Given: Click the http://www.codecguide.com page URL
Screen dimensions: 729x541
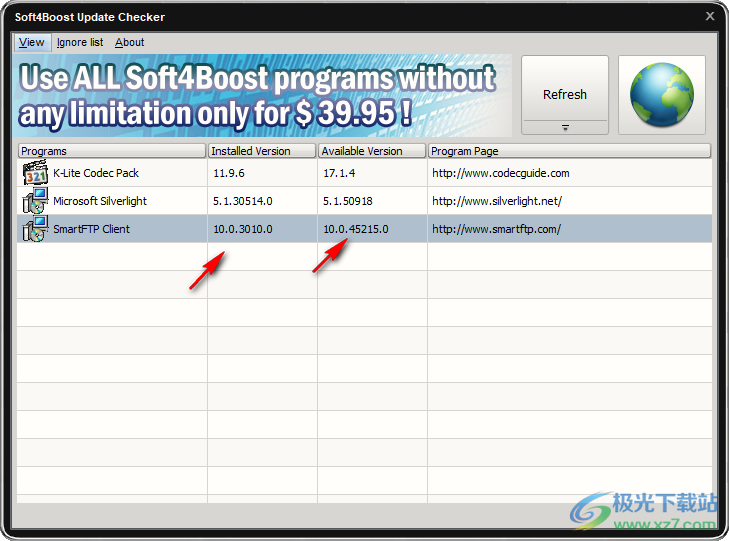Looking at the screenshot, I should pos(501,173).
